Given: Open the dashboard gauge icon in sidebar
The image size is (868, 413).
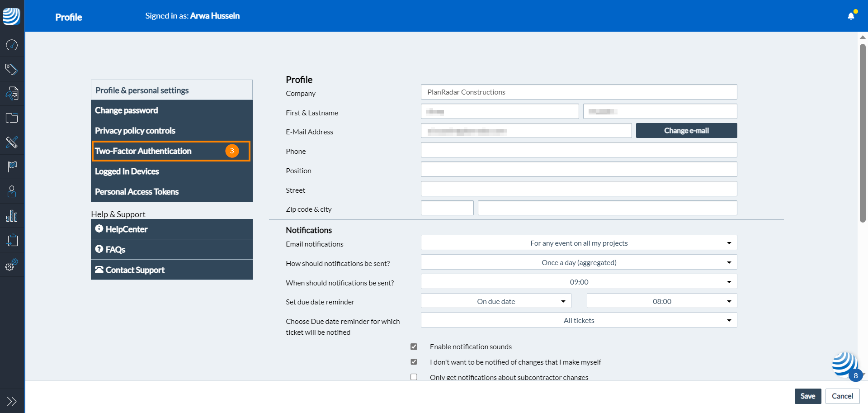Looking at the screenshot, I should point(12,45).
